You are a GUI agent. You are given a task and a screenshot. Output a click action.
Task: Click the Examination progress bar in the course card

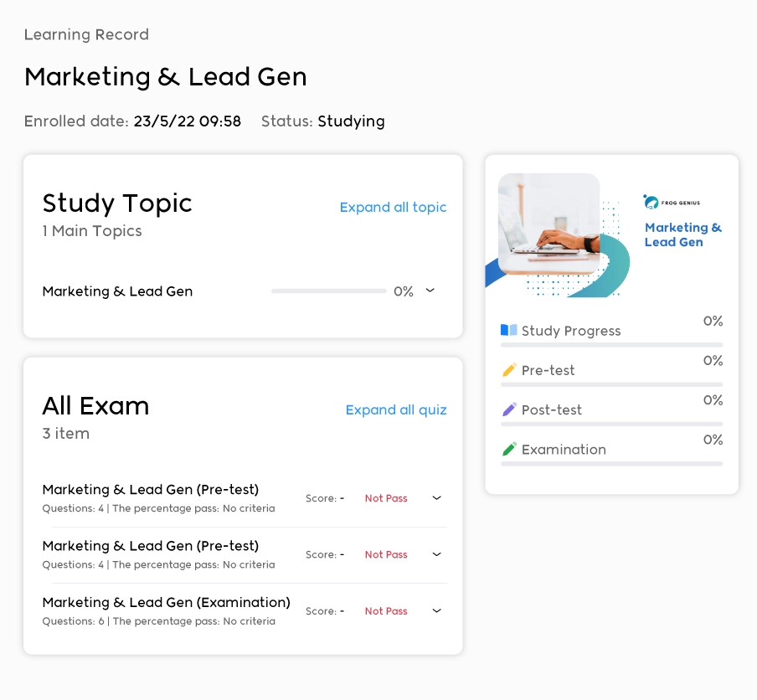611,463
